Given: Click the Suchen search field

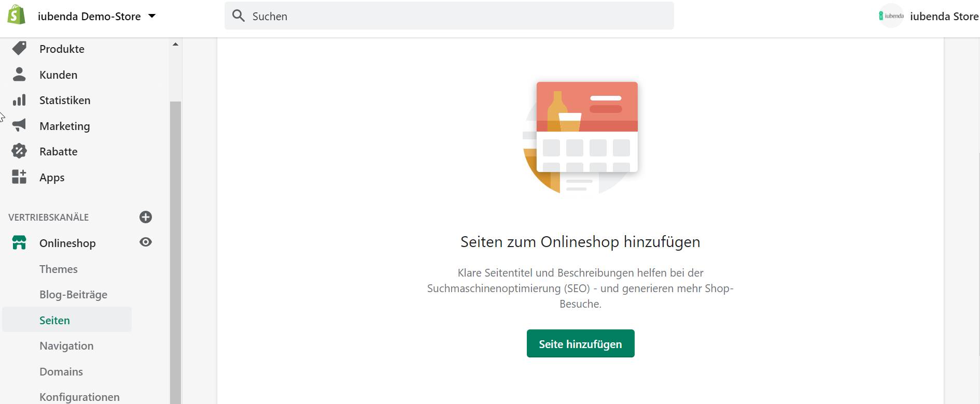Looking at the screenshot, I should [x=449, y=16].
